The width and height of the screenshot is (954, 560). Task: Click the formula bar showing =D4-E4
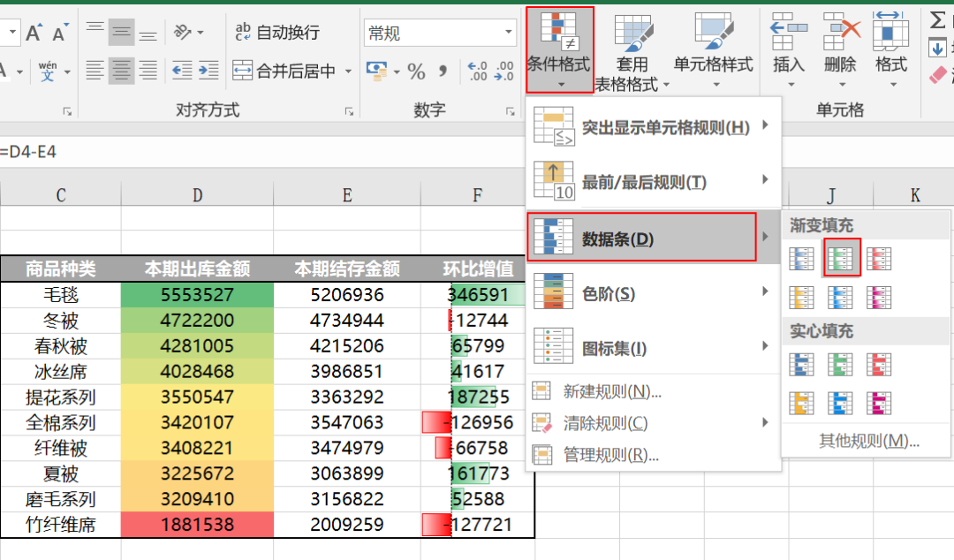point(261,152)
